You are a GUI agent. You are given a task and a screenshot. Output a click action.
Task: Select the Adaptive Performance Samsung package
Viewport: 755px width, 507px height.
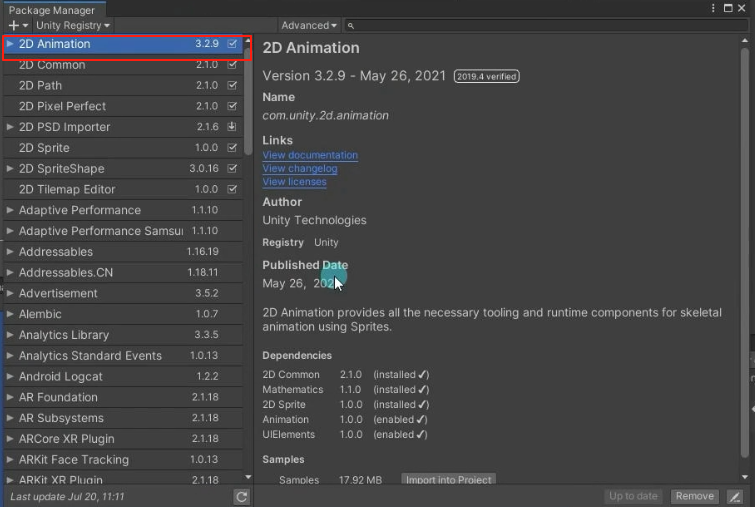(123, 231)
